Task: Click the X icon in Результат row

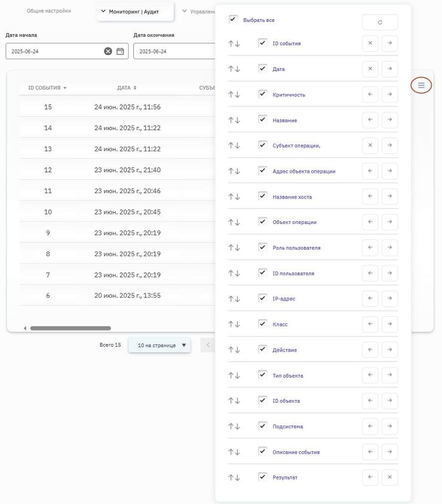Action: (x=390, y=477)
